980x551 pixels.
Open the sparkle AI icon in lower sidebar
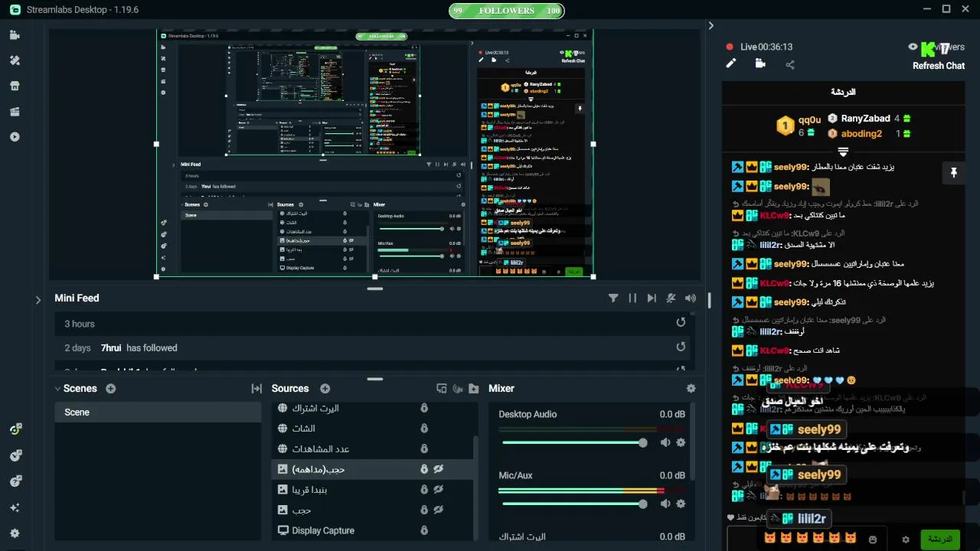(15, 507)
